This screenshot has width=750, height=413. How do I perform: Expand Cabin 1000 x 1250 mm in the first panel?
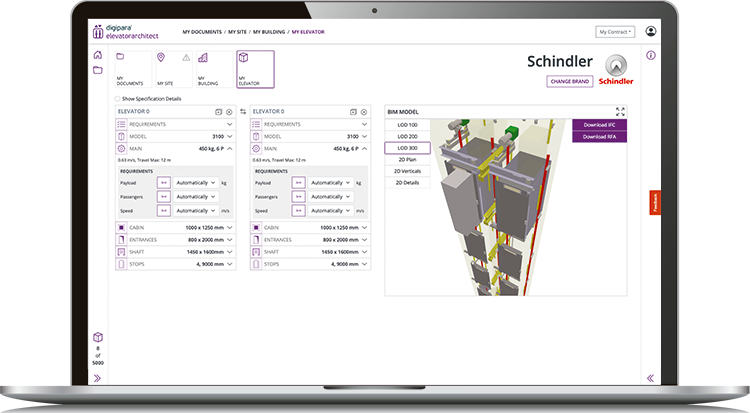(x=176, y=227)
